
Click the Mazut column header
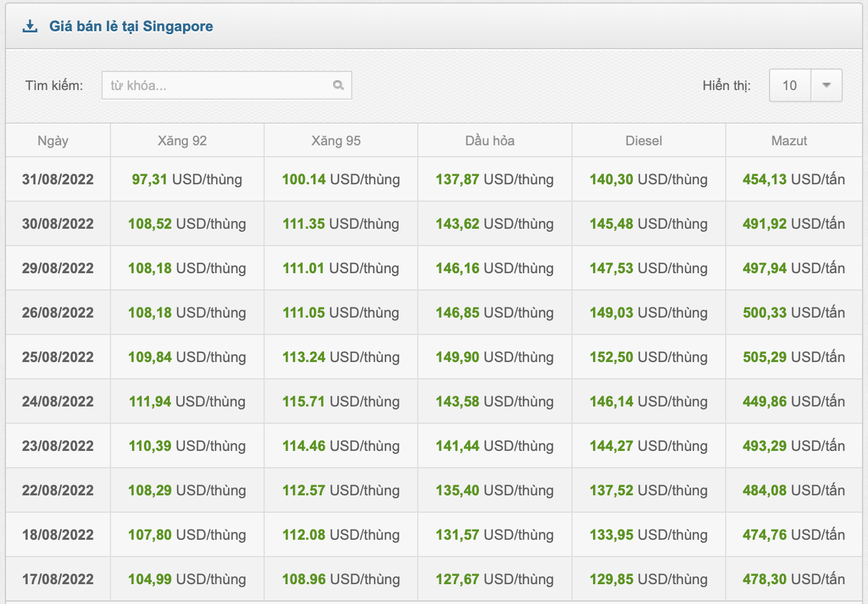point(789,140)
